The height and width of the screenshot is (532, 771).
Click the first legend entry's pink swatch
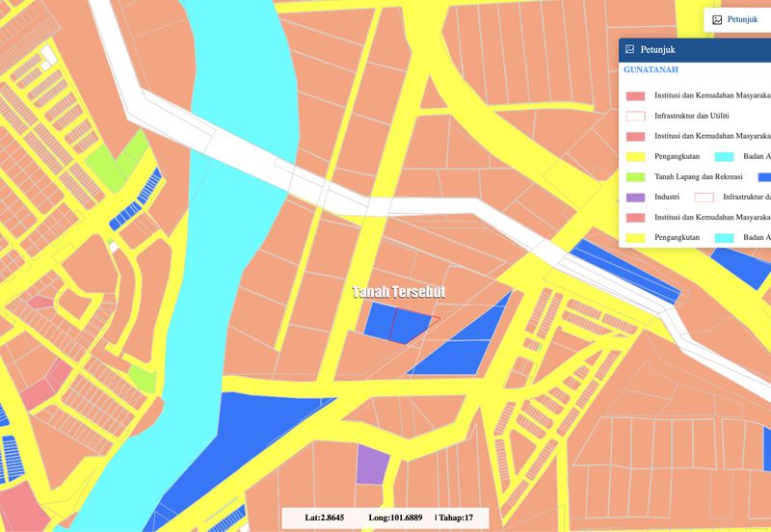click(x=635, y=95)
